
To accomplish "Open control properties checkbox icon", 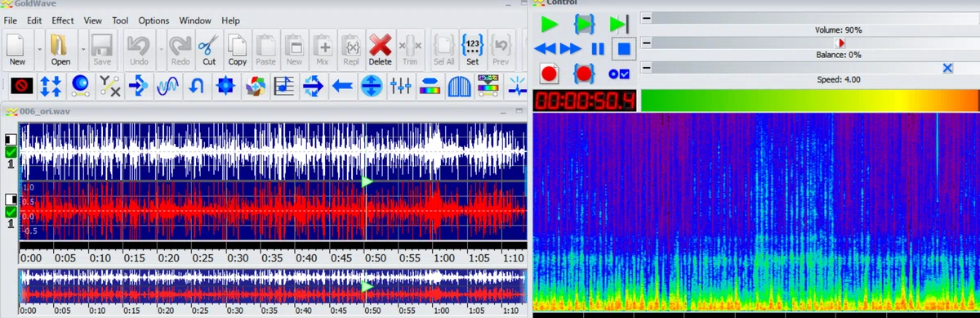I will click(618, 74).
